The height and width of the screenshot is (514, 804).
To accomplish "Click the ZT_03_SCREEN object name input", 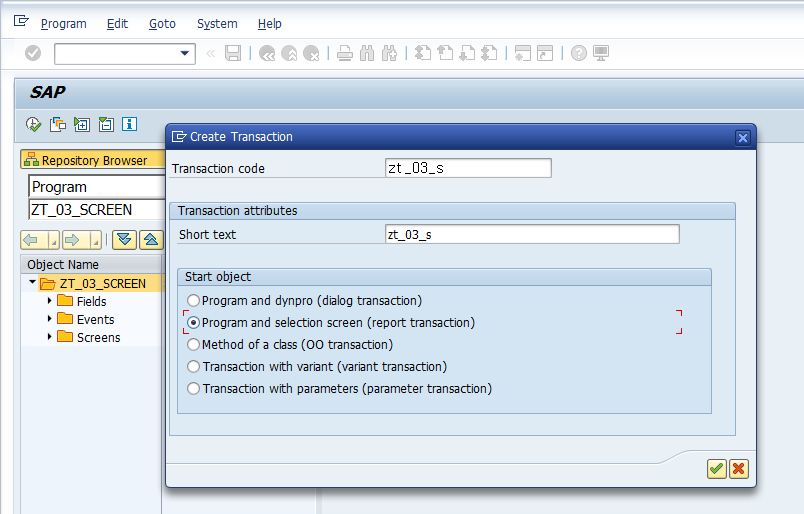I will pos(96,209).
